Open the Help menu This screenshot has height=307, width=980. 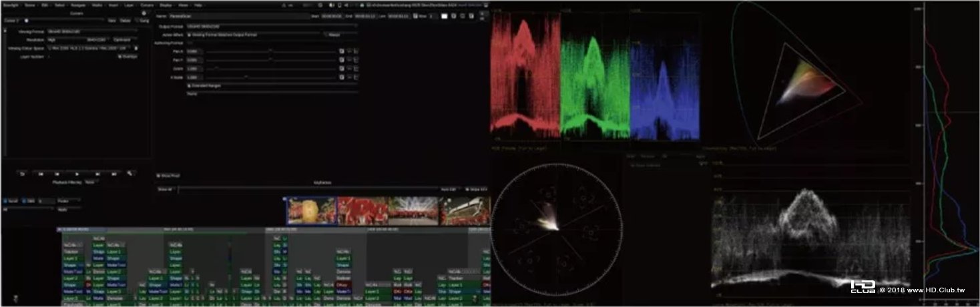198,5
